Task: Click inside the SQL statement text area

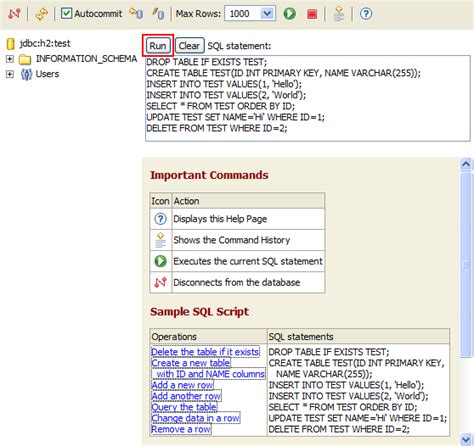Action: pos(308,99)
